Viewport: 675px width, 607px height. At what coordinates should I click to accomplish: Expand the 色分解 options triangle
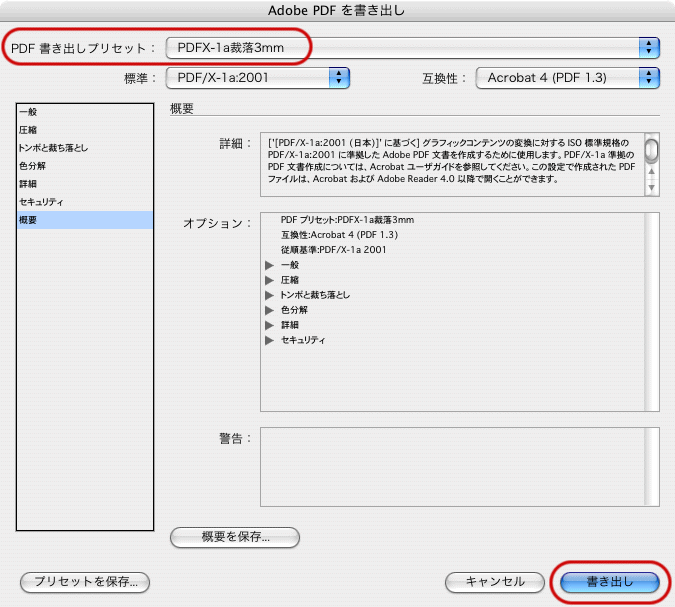269,310
